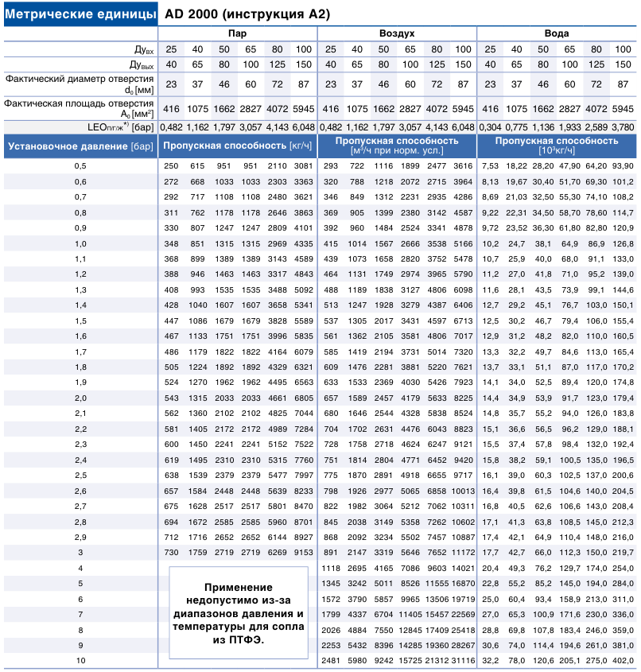The height and width of the screenshot is (672, 641).
Task: Click the "Метрические единицы" title
Action: [x=80, y=14]
